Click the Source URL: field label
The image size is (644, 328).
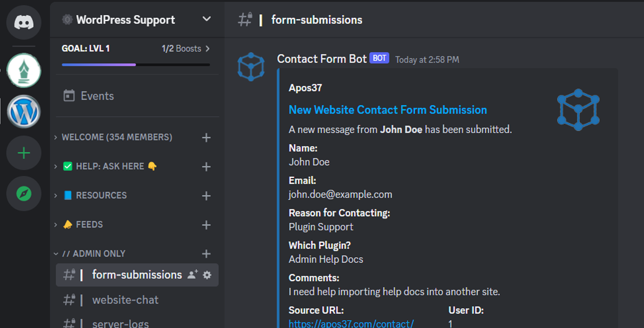(316, 310)
